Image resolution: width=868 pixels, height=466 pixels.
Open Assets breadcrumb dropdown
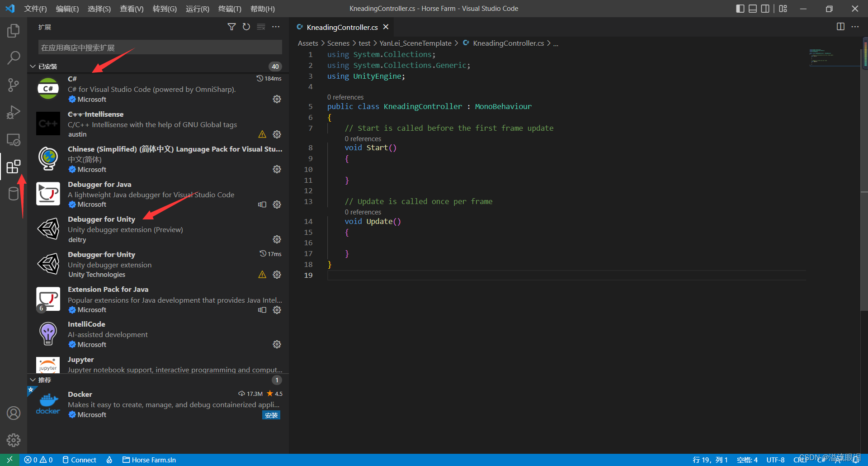click(308, 43)
